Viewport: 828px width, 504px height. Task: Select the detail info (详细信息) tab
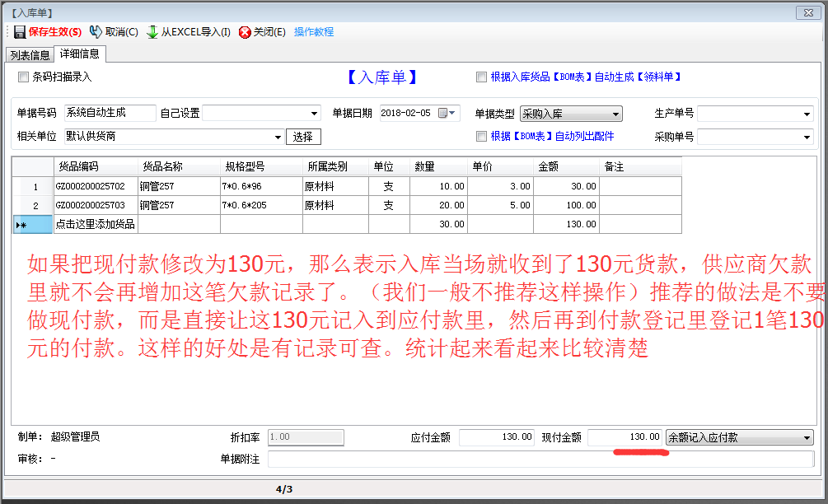[80, 54]
